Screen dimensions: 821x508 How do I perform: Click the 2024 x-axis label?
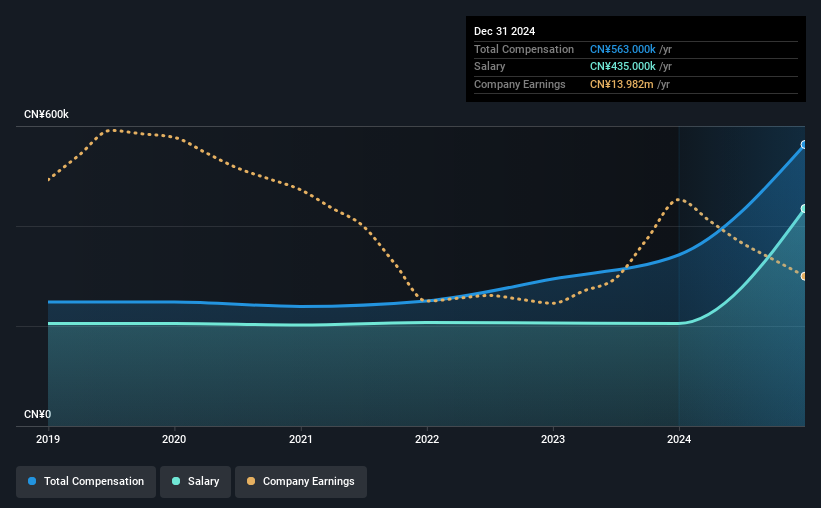(679, 439)
